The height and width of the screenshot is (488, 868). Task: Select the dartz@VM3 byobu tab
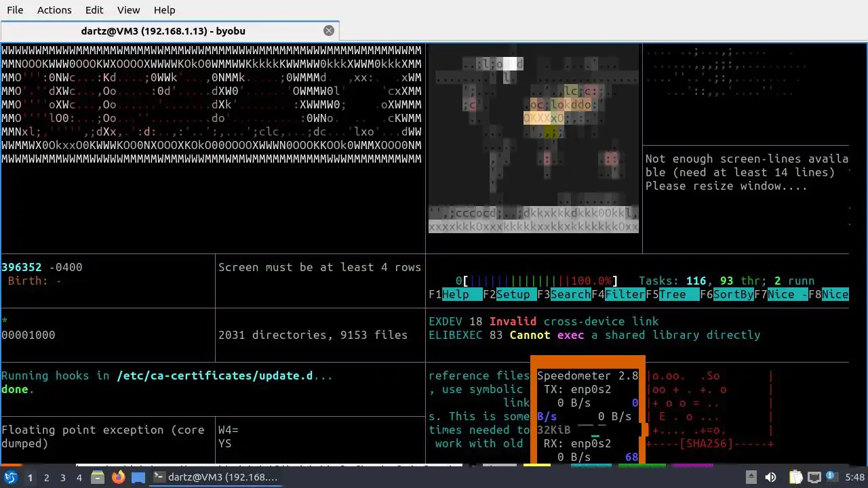(x=163, y=31)
